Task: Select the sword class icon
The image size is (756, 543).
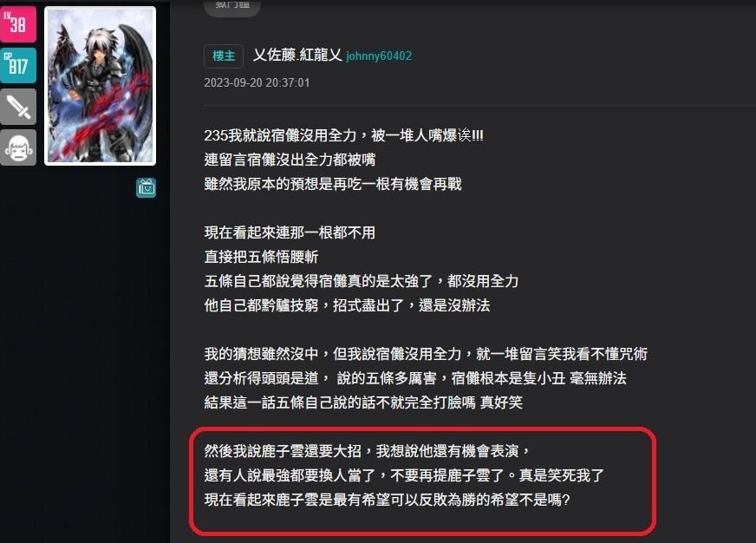Action: point(18,106)
